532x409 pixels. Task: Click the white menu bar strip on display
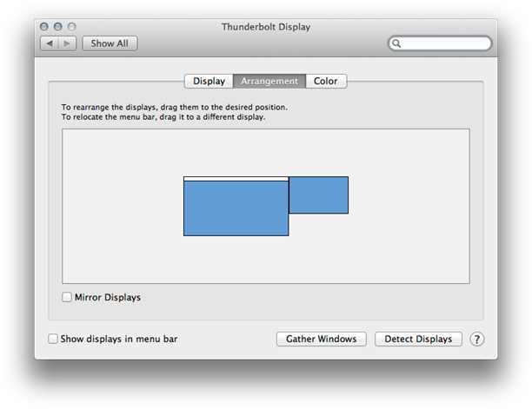click(x=236, y=179)
